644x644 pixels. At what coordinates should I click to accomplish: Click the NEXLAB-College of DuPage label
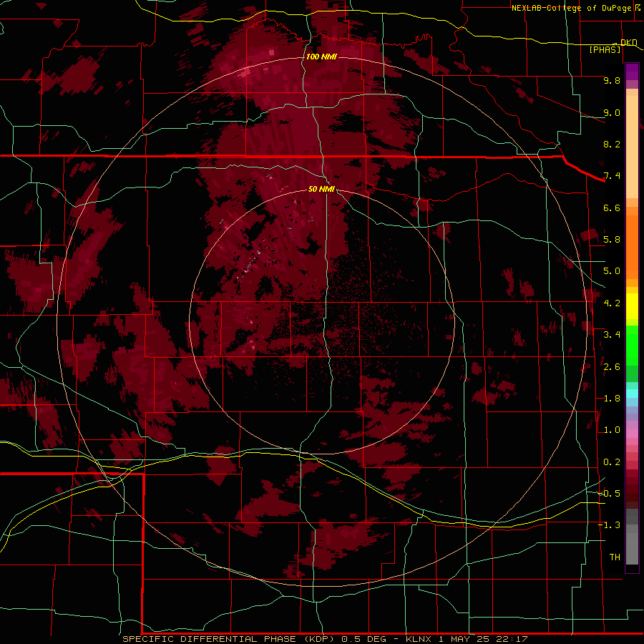[571, 8]
